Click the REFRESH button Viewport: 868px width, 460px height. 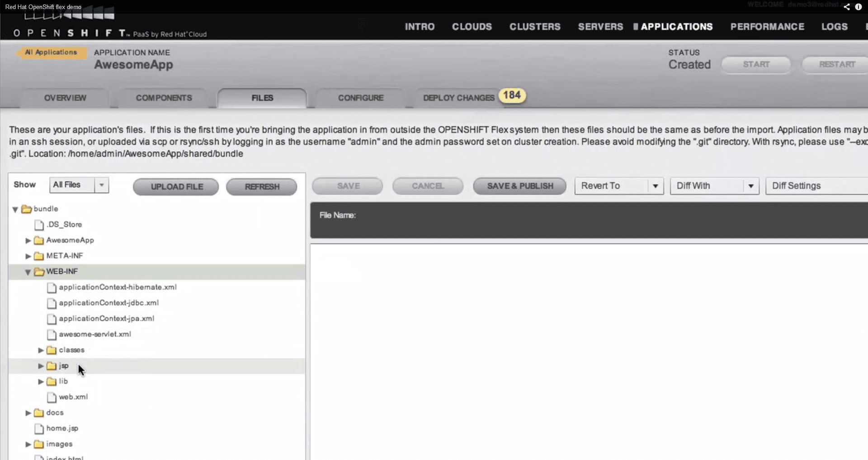(x=262, y=187)
